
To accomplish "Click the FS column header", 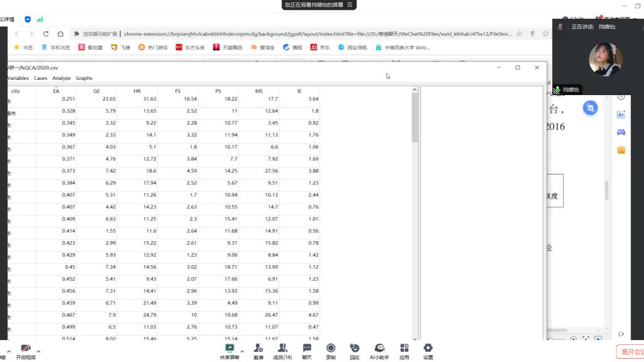I will click(x=178, y=91).
